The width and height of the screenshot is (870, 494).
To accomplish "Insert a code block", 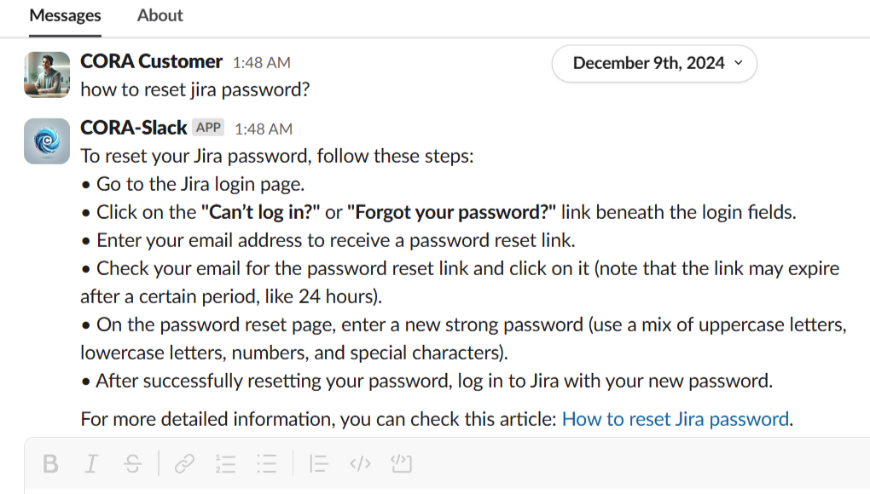I will click(401, 464).
